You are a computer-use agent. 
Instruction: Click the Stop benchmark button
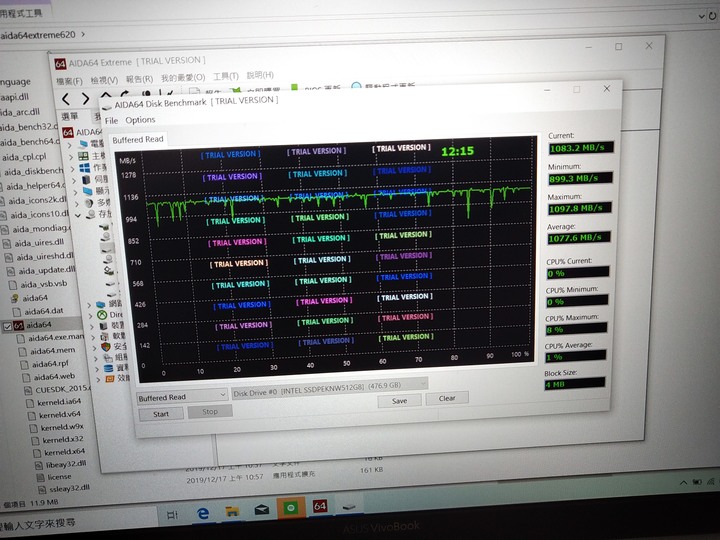210,411
